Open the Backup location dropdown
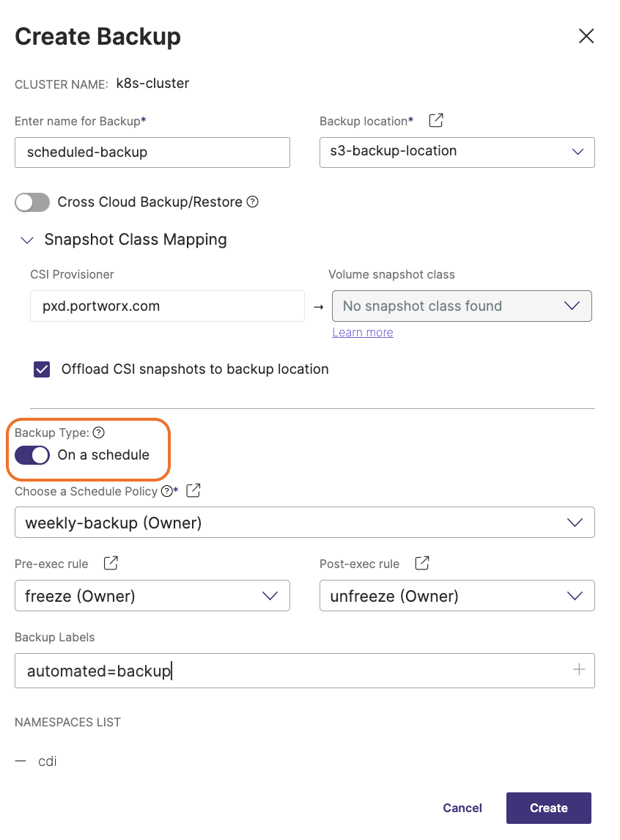The image size is (620, 840). click(x=457, y=152)
